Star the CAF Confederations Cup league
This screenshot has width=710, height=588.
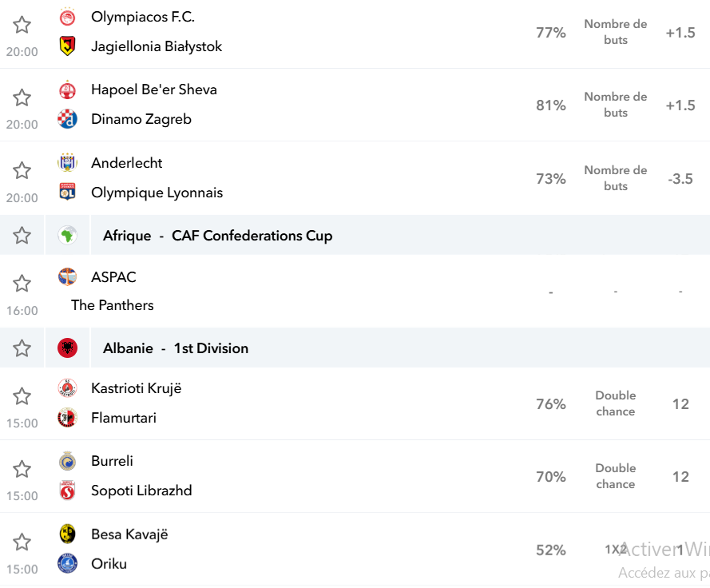[22, 236]
